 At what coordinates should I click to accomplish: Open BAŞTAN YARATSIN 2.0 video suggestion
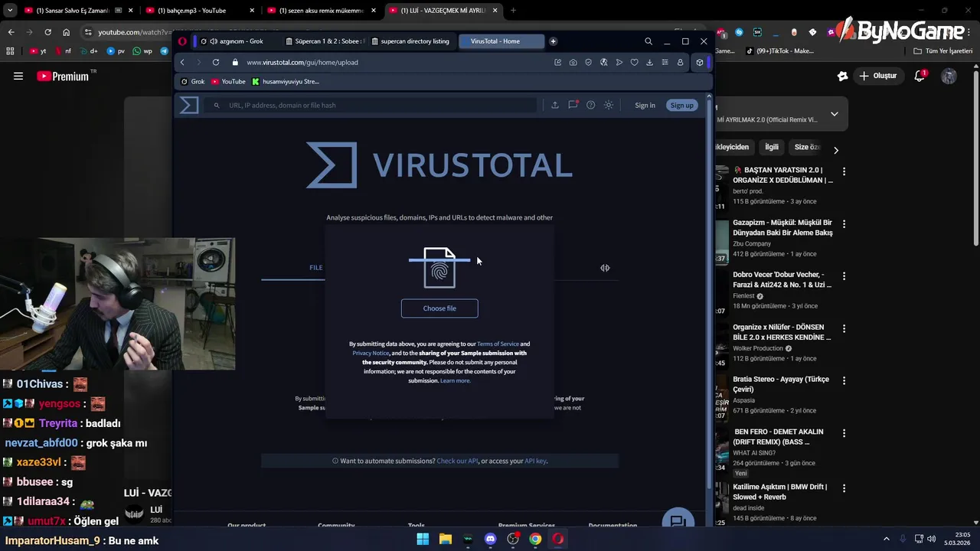(782, 174)
